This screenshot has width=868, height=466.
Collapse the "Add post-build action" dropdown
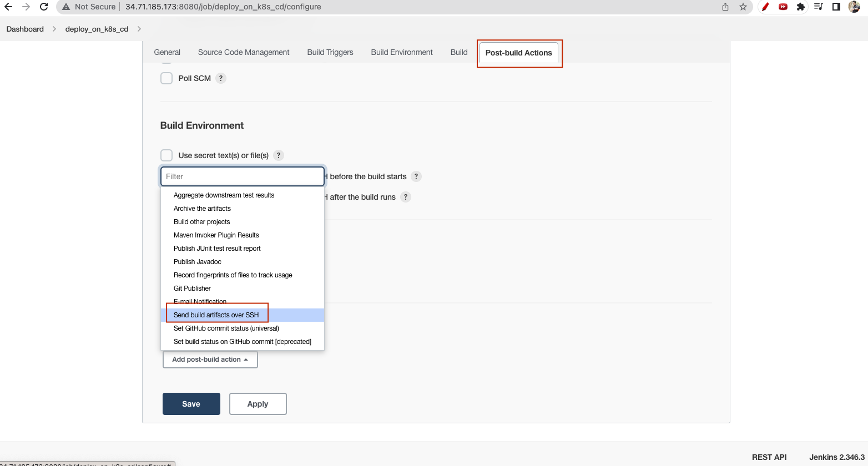(210, 359)
